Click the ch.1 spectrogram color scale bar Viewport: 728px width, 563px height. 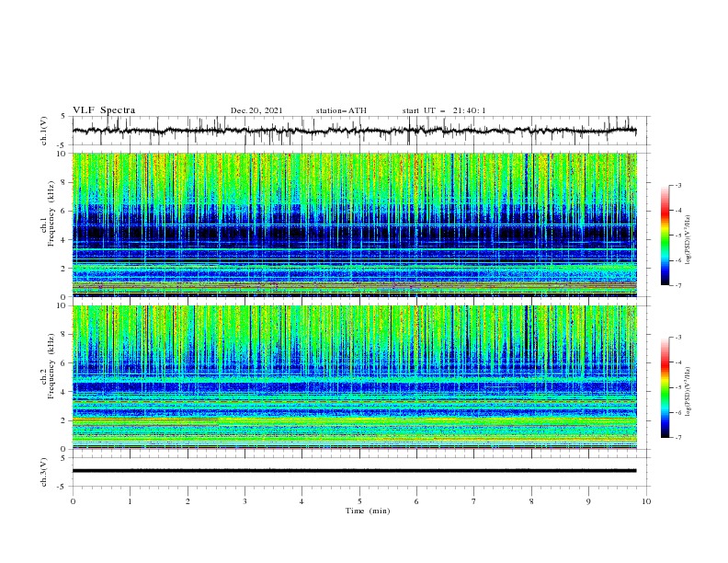pyautogui.click(x=665, y=236)
